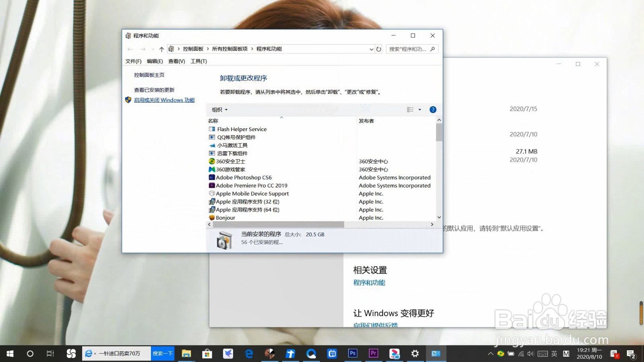Image resolution: width=644 pixels, height=362 pixels.
Task: Open the change view dropdown arrow
Action: click(x=420, y=109)
